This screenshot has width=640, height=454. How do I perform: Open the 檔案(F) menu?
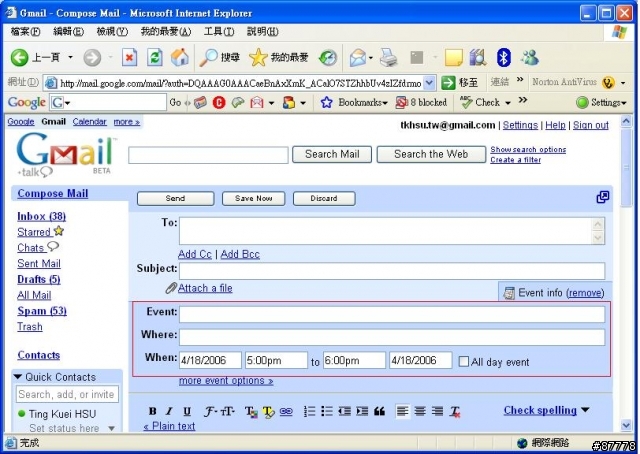(25, 31)
